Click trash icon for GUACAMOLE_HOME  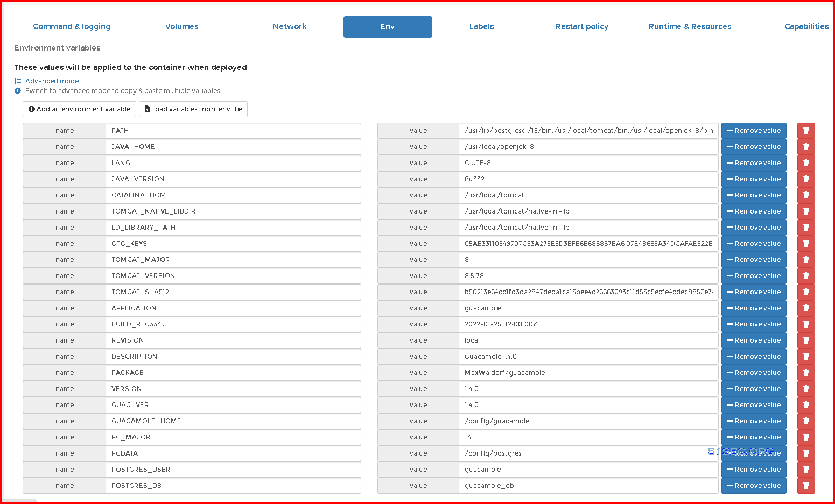pos(806,421)
